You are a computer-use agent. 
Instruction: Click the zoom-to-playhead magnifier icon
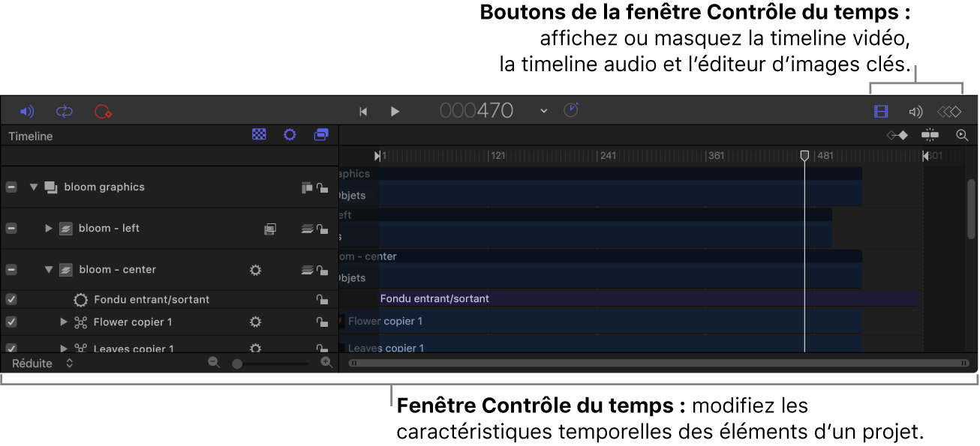(x=962, y=136)
